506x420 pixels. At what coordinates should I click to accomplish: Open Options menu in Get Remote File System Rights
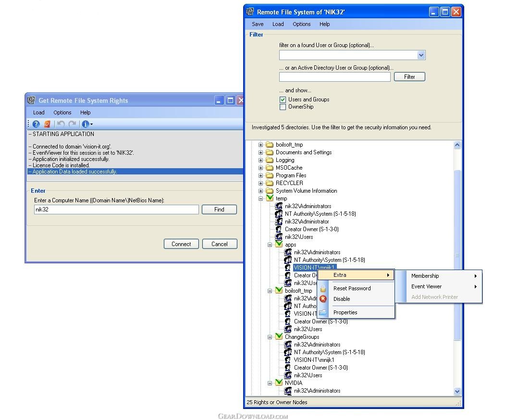[x=62, y=112]
